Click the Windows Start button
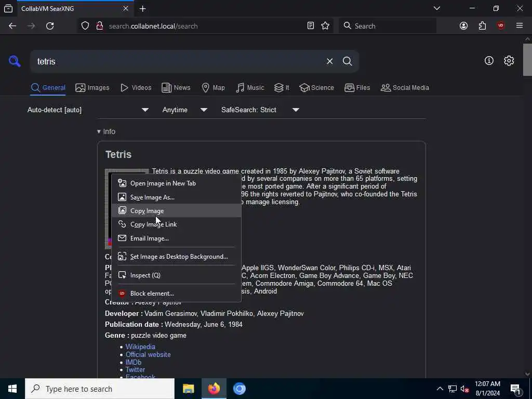 click(x=12, y=389)
